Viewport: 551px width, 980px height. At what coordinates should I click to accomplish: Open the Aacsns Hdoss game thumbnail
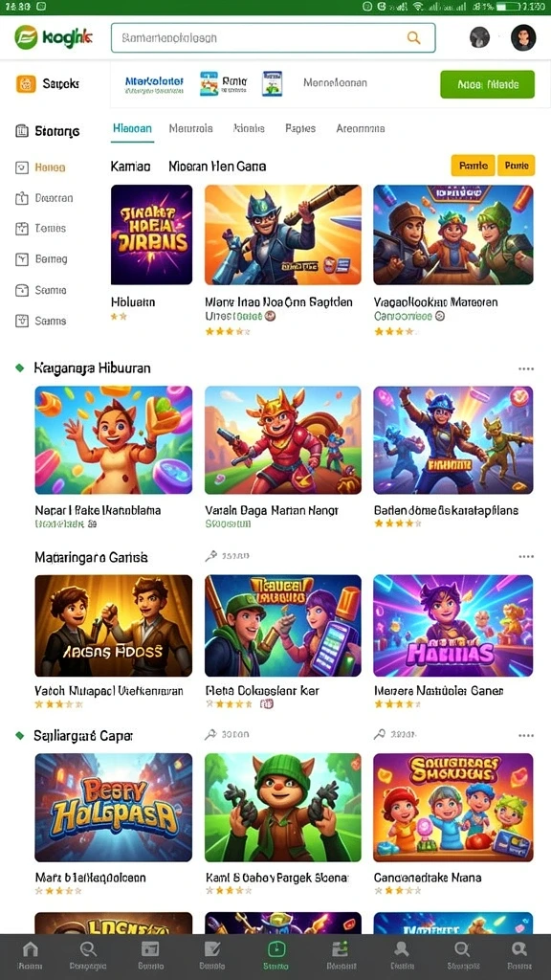tap(114, 626)
